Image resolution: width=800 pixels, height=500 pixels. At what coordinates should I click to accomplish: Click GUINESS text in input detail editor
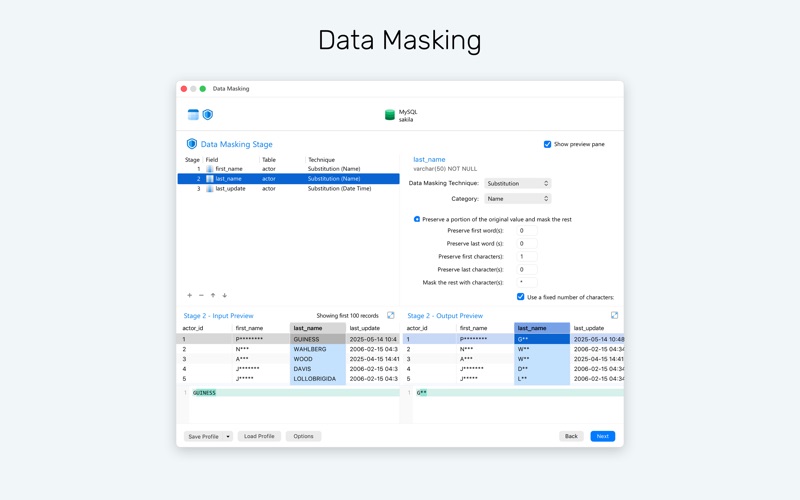tap(204, 393)
